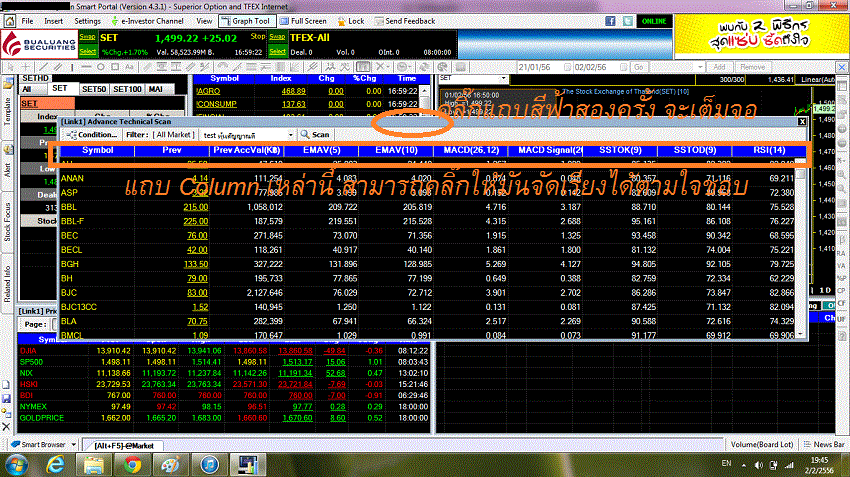Click the X icon in left sidebar bottom
The width and height of the screenshot is (850, 477).
(7, 427)
